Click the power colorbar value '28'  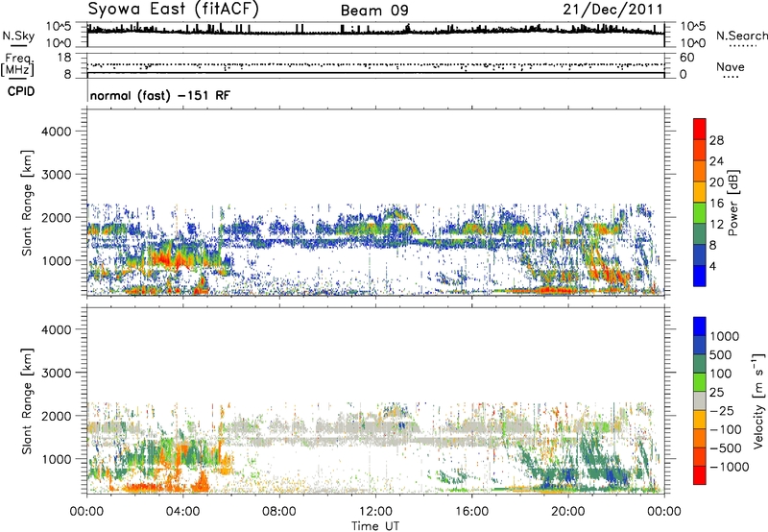(x=716, y=140)
